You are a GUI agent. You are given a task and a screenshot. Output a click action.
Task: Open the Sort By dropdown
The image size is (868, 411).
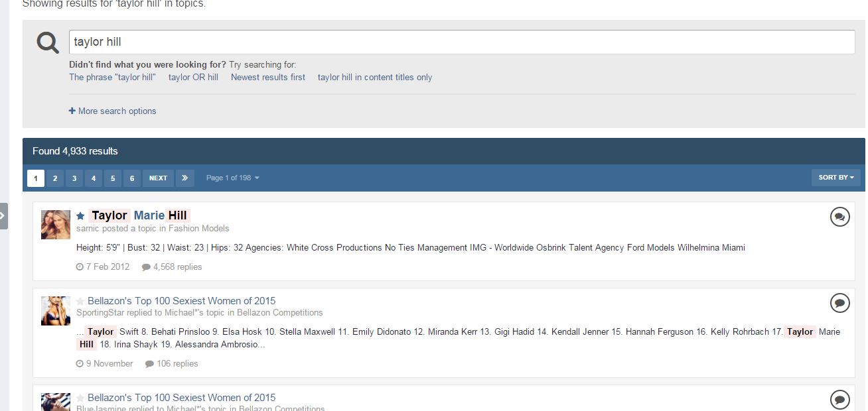(835, 178)
